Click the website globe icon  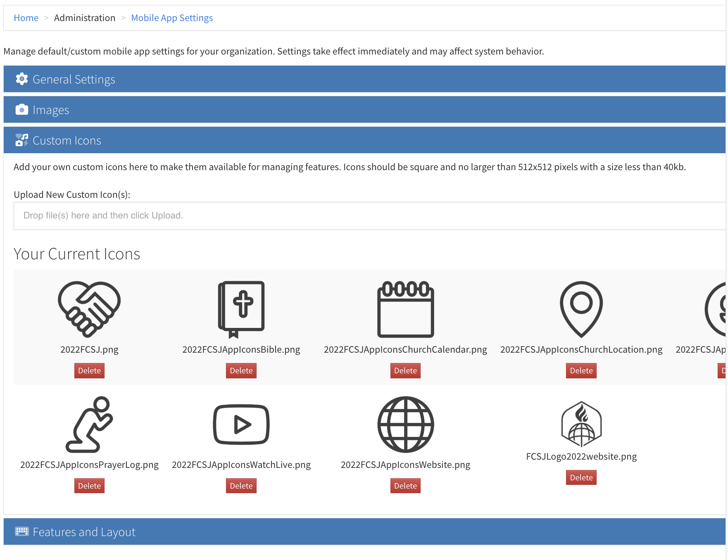[405, 425]
